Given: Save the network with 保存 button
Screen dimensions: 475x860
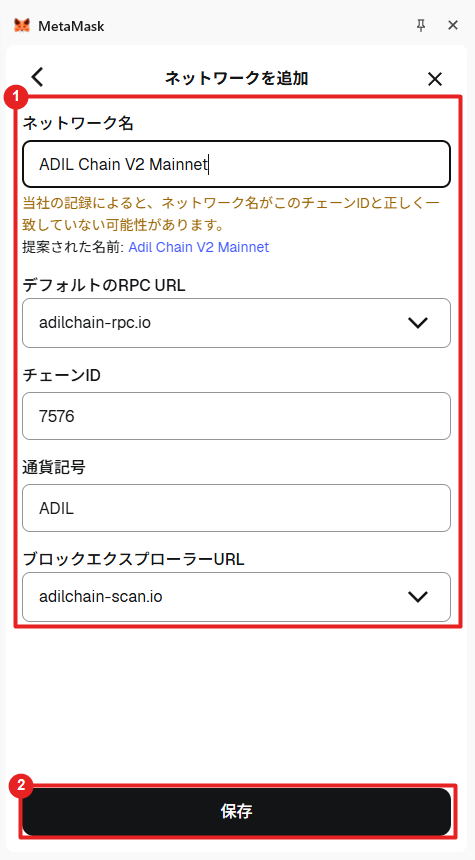Looking at the screenshot, I should click(x=236, y=812).
